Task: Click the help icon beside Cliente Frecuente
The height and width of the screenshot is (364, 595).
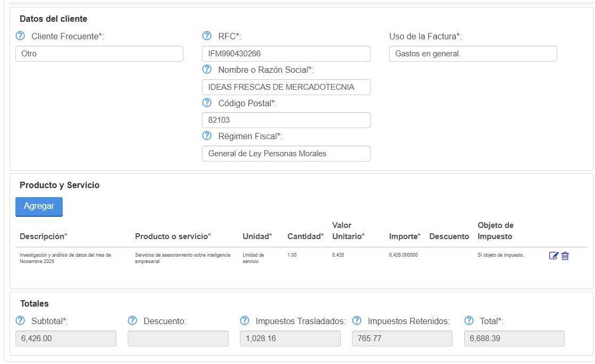Action: [x=20, y=36]
